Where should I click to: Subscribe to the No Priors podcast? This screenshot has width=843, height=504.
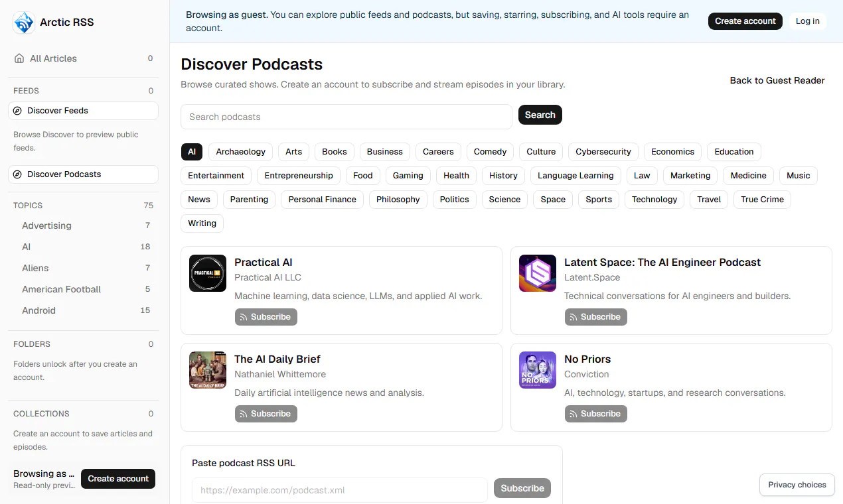click(x=595, y=414)
